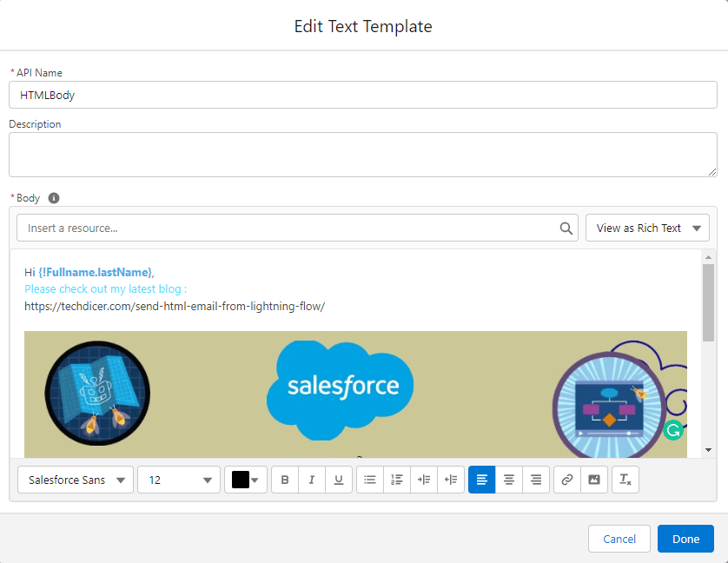The image size is (728, 563).
Task: Clear text formatting
Action: click(625, 479)
